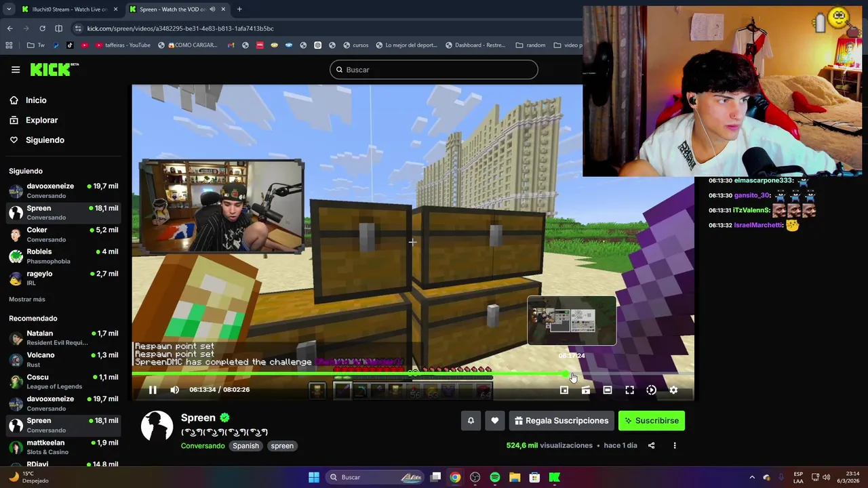Screen dimensions: 868x488
Task: Close the Illuchit0 Stream tab
Action: (115, 9)
